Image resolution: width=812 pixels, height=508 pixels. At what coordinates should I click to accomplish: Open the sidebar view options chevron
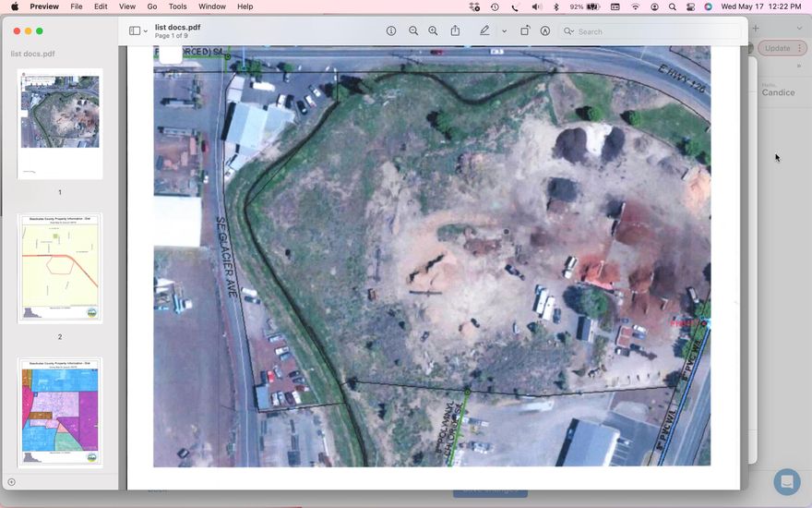(x=146, y=31)
